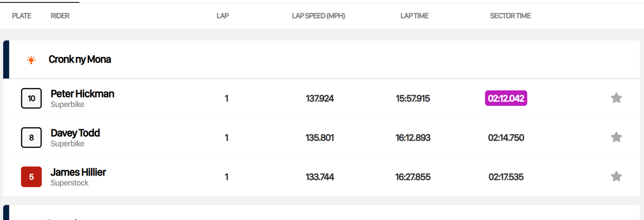This screenshot has height=220, width=644.
Task: Click the red plate 5 badge
Action: click(x=31, y=177)
